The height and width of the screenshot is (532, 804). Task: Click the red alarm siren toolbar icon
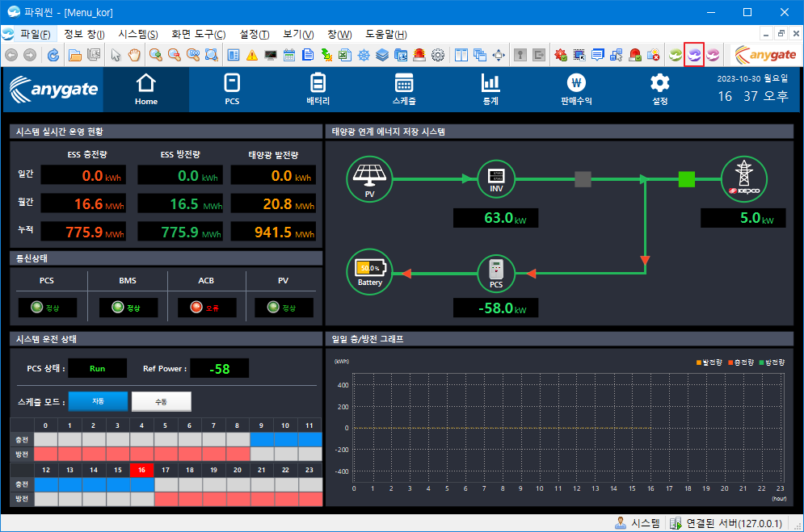pyautogui.click(x=419, y=55)
